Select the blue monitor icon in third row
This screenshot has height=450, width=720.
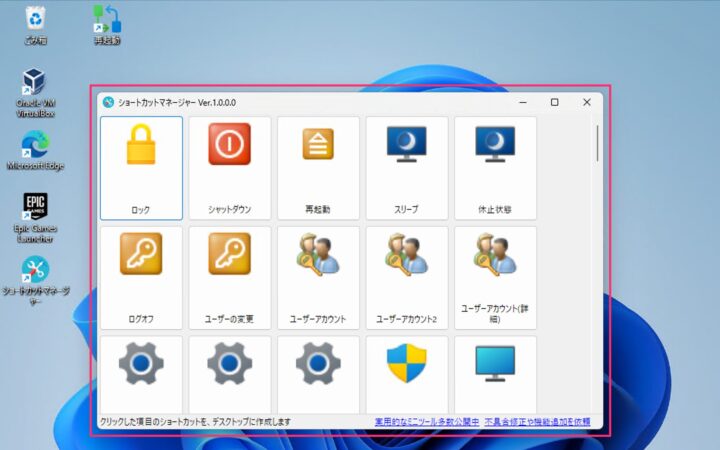point(495,364)
